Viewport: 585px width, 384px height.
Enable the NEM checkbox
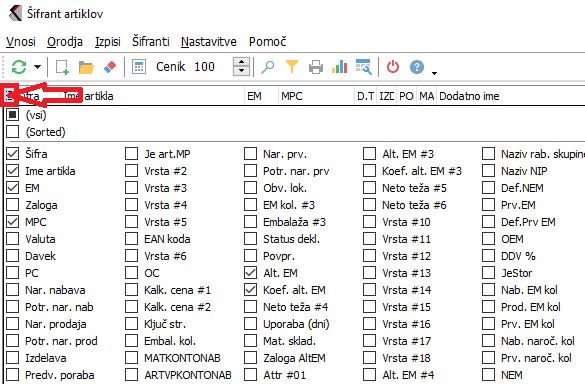pos(488,375)
